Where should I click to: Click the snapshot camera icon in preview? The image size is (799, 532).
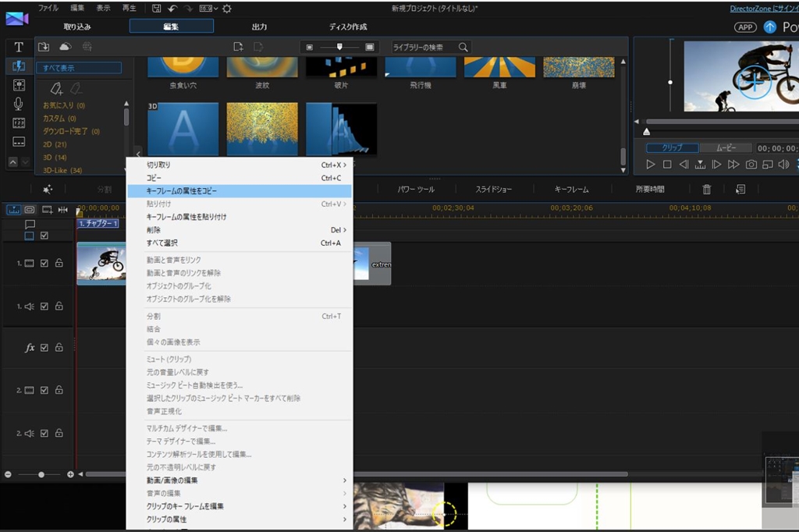point(751,165)
